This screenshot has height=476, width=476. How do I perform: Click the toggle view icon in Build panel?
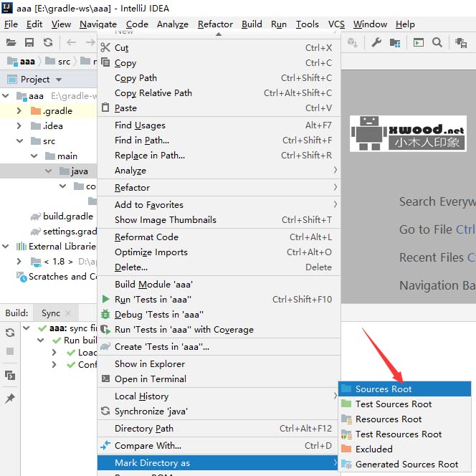(10, 376)
